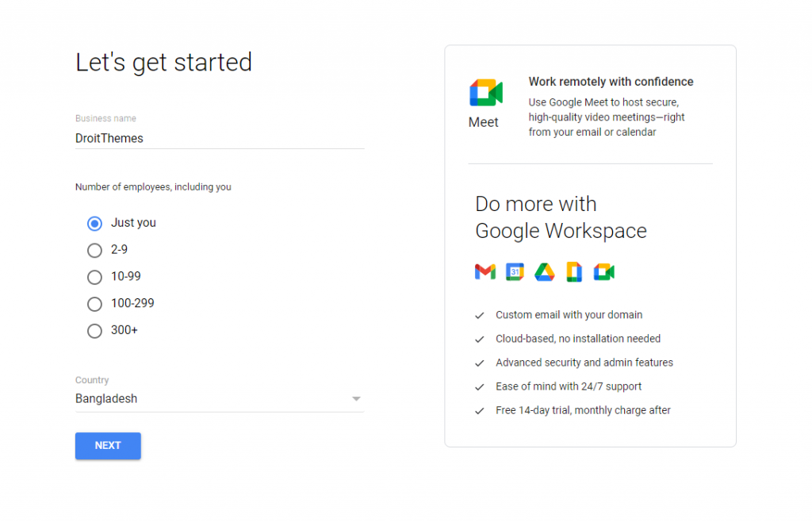Click the checkmark beside Free 14-day trial
This screenshot has width=812, height=522.
pyautogui.click(x=480, y=411)
